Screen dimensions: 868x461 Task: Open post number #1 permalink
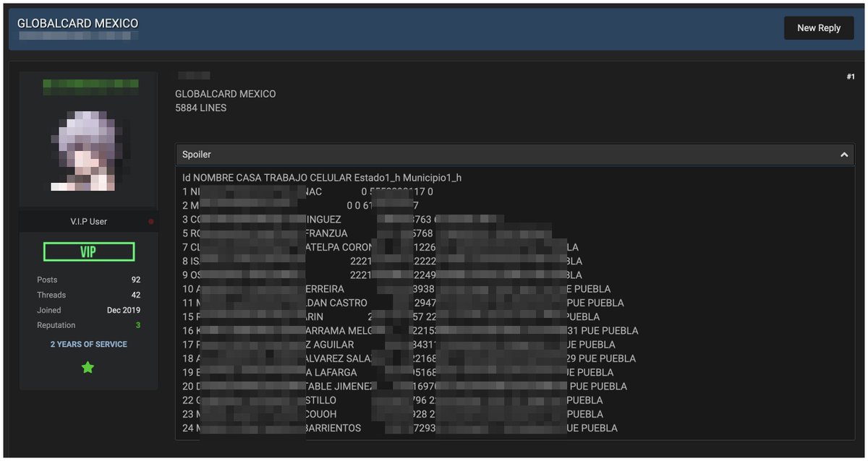tap(851, 77)
